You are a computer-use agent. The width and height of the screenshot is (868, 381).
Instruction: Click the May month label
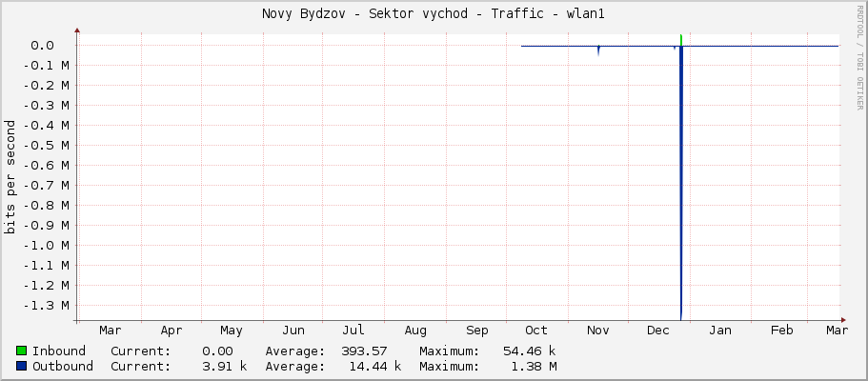[x=232, y=331]
